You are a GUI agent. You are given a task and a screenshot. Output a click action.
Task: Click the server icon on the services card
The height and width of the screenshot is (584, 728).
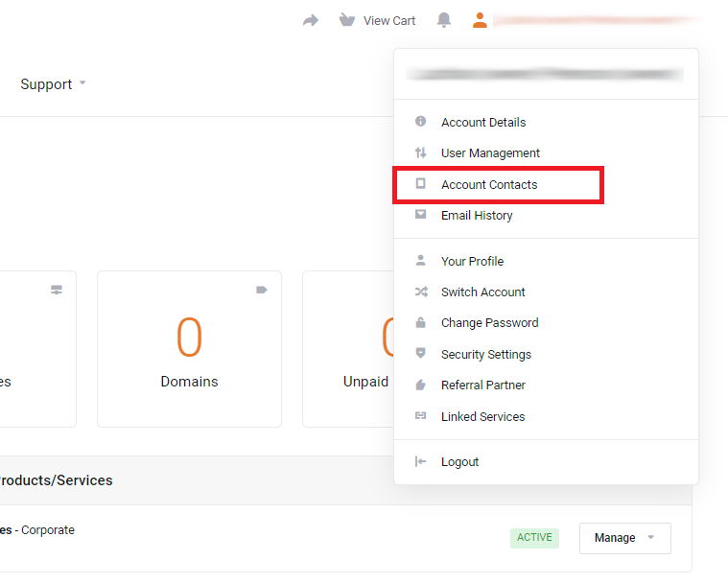57,291
